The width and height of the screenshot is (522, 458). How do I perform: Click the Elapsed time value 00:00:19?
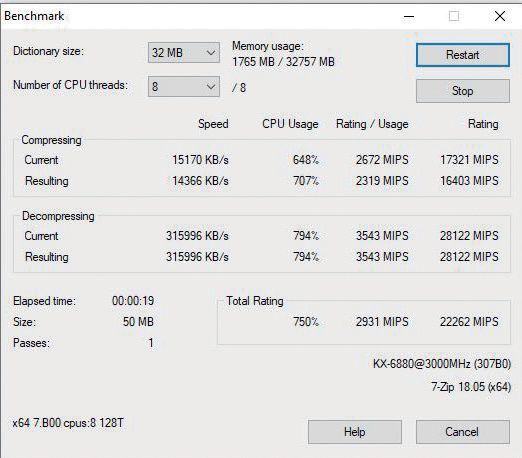point(133,301)
